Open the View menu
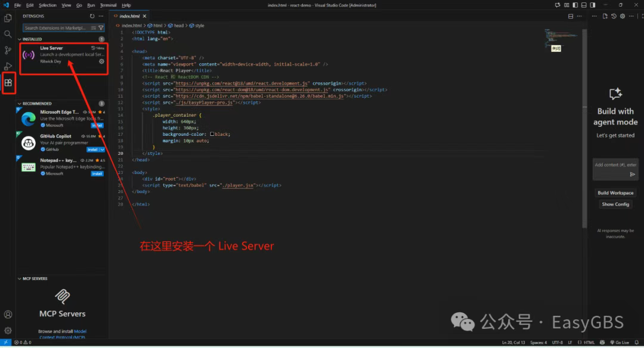This screenshot has height=348, width=644. click(66, 5)
